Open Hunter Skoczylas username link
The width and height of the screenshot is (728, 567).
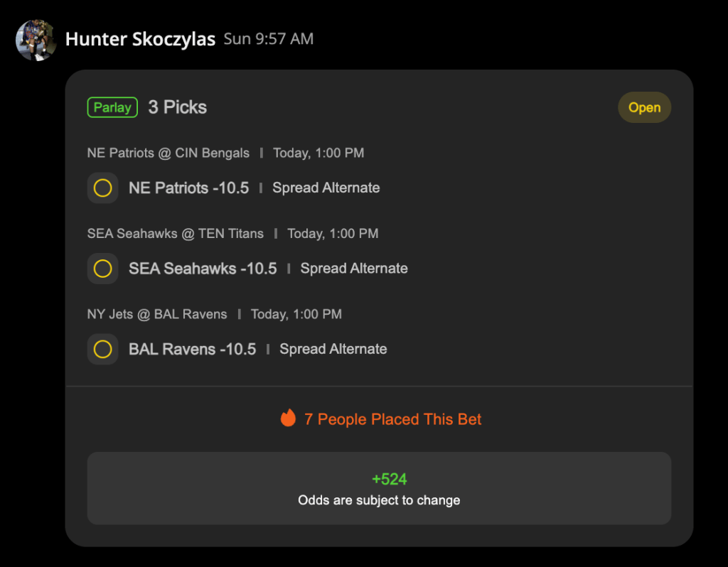[x=140, y=39]
